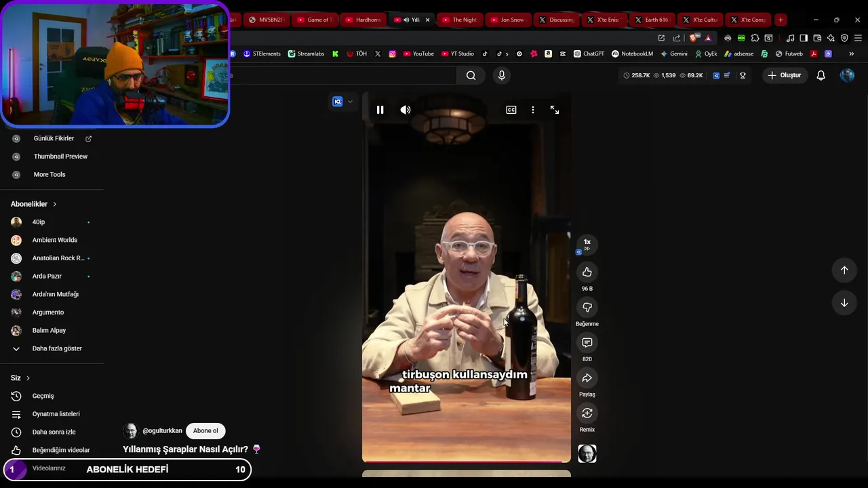
Task: Switch to the Game of T... browser tab
Action: click(x=316, y=20)
